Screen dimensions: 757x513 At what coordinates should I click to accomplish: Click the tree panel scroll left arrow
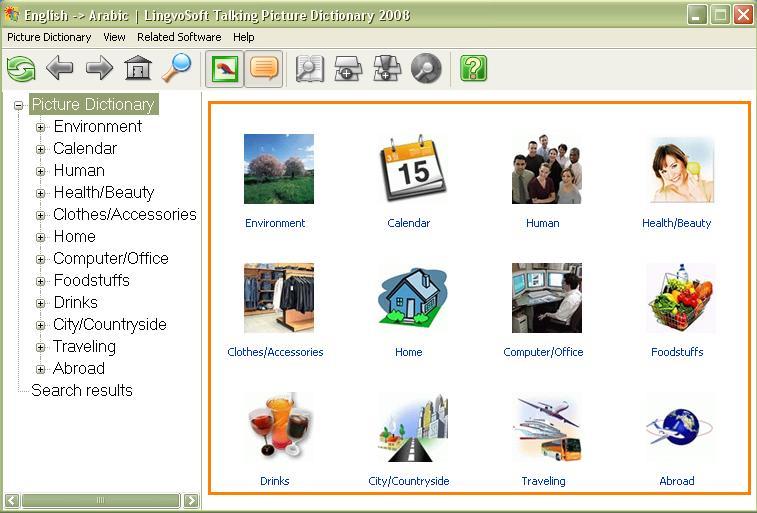[12, 500]
